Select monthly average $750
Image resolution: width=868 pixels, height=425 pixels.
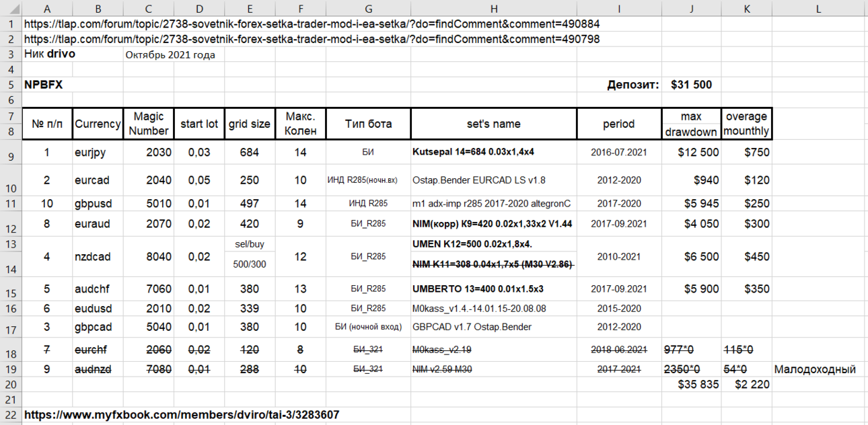pos(746,153)
